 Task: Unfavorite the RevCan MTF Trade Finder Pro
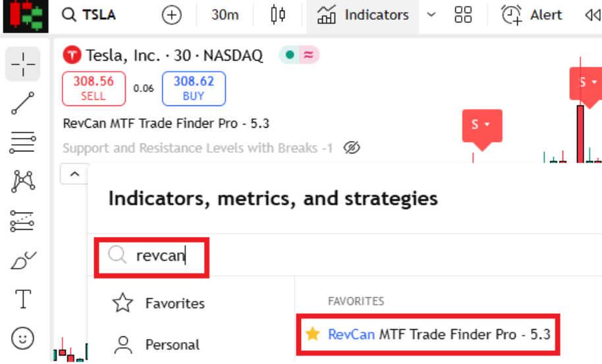pyautogui.click(x=312, y=334)
